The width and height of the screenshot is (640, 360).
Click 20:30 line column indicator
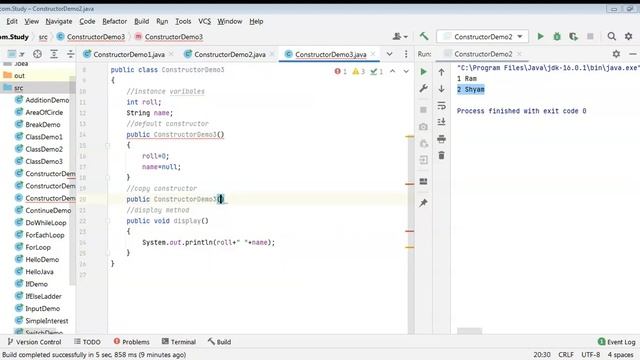click(542, 355)
